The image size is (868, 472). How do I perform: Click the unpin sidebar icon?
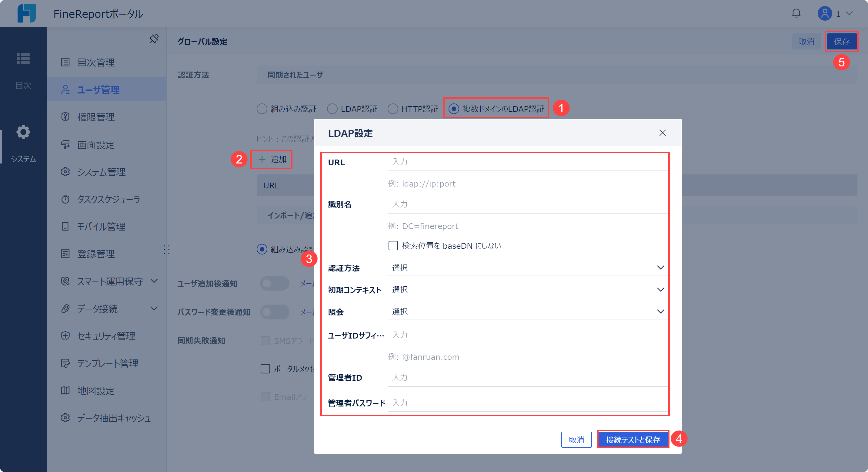coord(154,39)
